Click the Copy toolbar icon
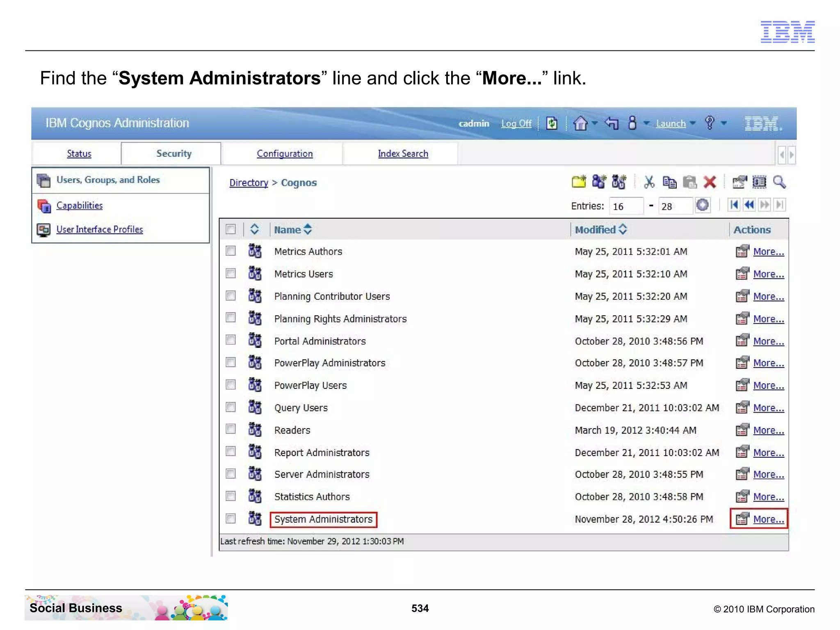Screen dimensions: 840x630 (669, 182)
